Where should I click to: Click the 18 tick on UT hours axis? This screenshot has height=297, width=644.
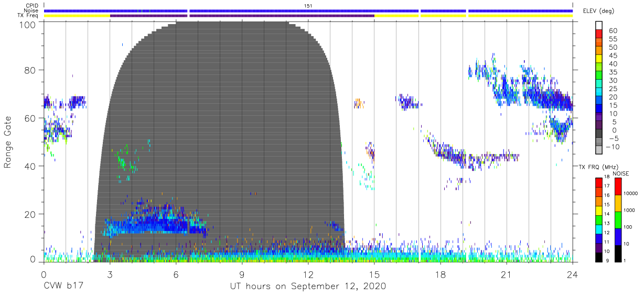click(x=440, y=274)
